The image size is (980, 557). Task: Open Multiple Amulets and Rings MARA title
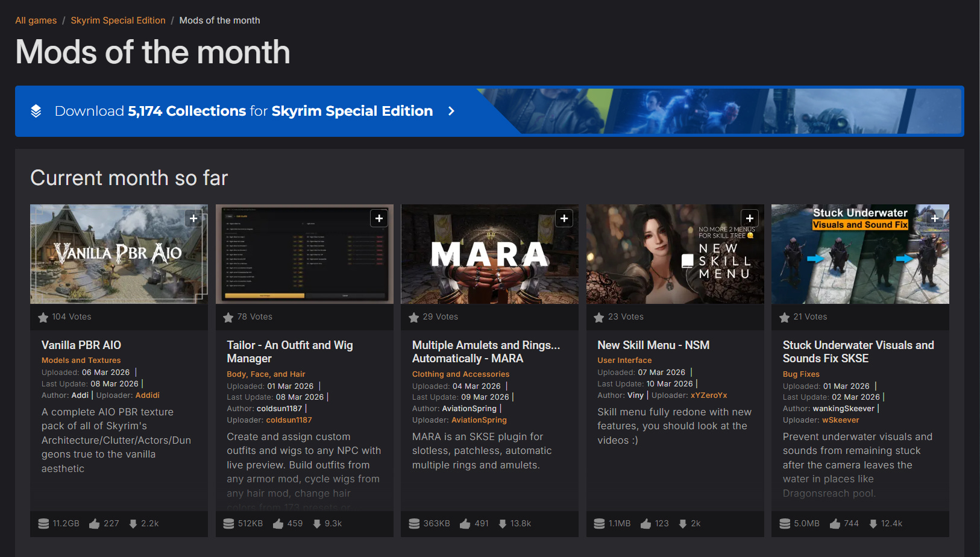pyautogui.click(x=486, y=352)
